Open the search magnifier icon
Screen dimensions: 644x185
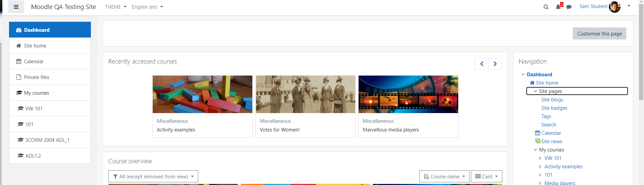[546, 7]
